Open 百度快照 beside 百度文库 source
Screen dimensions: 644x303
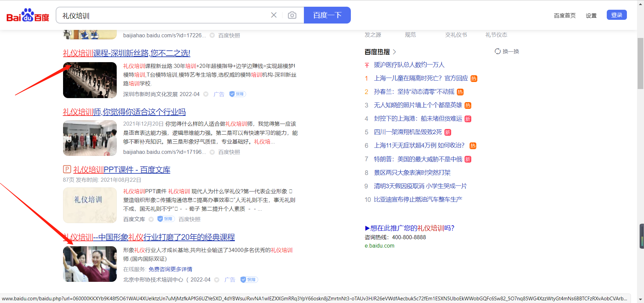pyautogui.click(x=190, y=219)
